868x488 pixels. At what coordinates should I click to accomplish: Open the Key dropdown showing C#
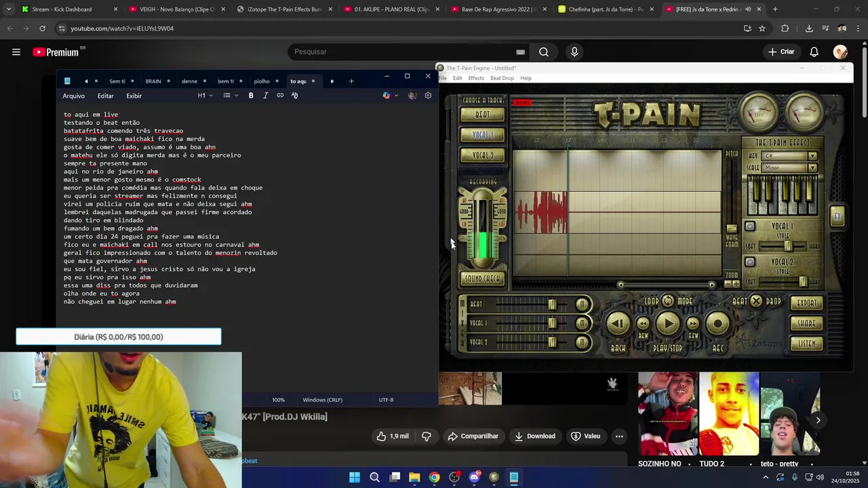[x=790, y=157]
